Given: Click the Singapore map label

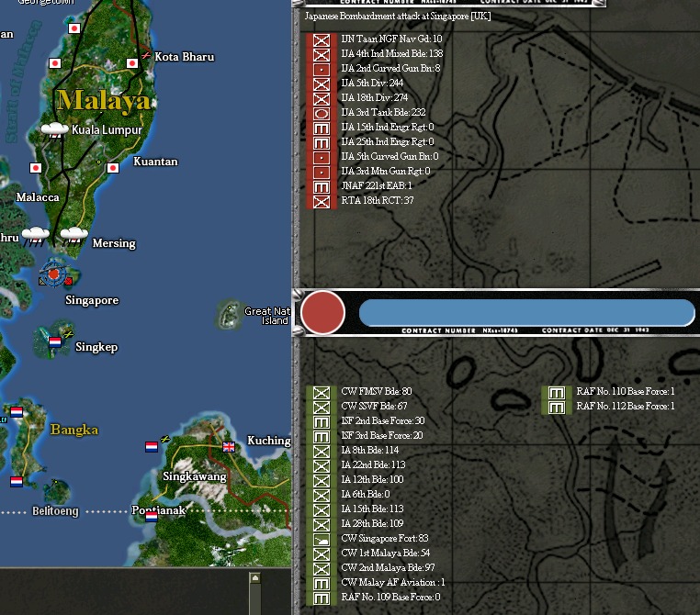Looking at the screenshot, I should point(92,300).
